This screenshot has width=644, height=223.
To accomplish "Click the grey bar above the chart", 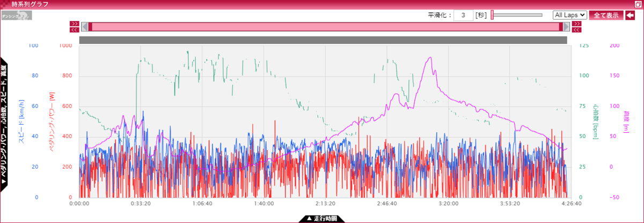I will coord(323,40).
